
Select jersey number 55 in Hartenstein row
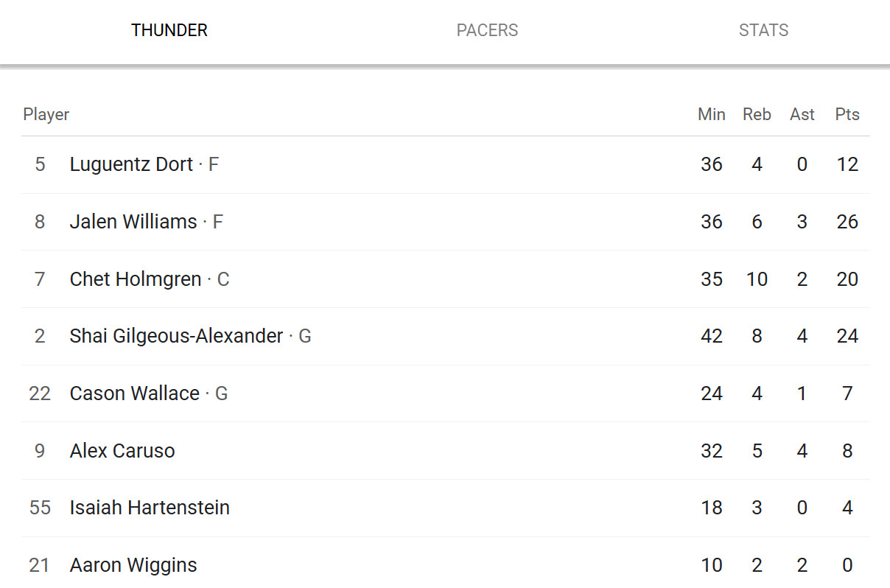click(40, 508)
